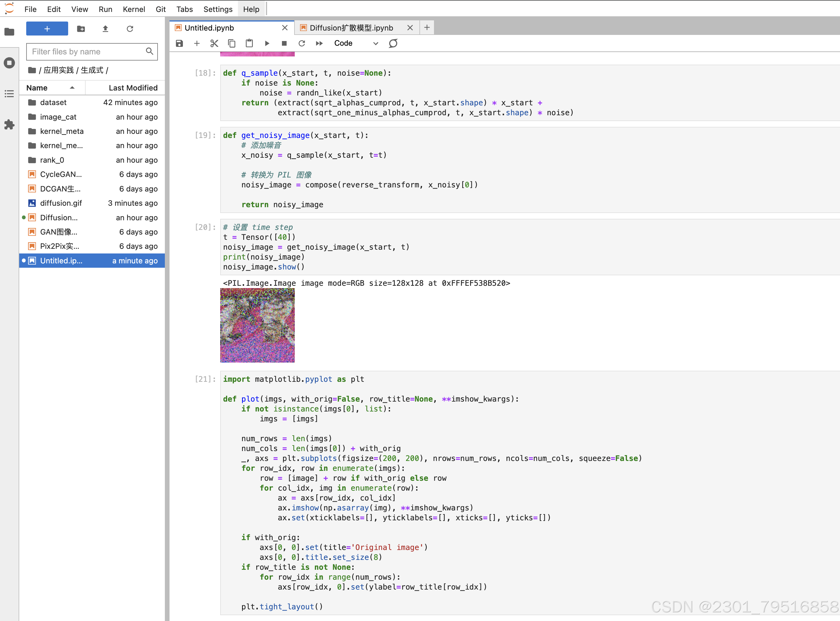
Task: Click the noisy image output of cell 20
Action: 257,325
